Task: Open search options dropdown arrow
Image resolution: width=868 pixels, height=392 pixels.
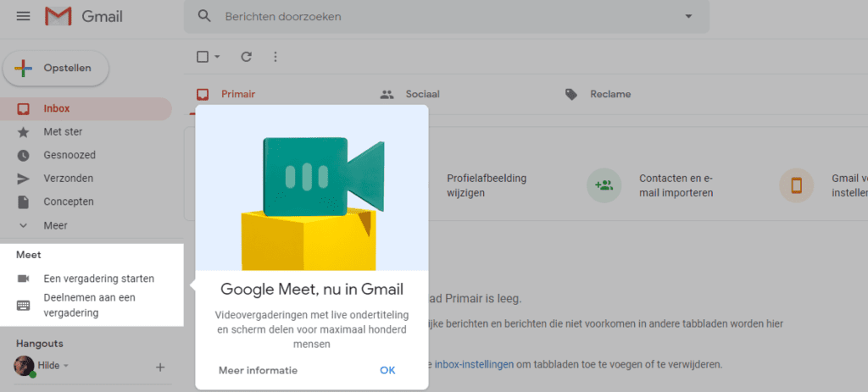Action: click(x=688, y=16)
